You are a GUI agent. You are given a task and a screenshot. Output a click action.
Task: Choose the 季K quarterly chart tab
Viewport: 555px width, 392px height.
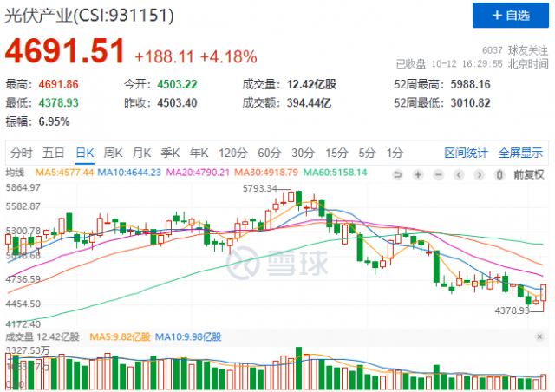point(172,153)
